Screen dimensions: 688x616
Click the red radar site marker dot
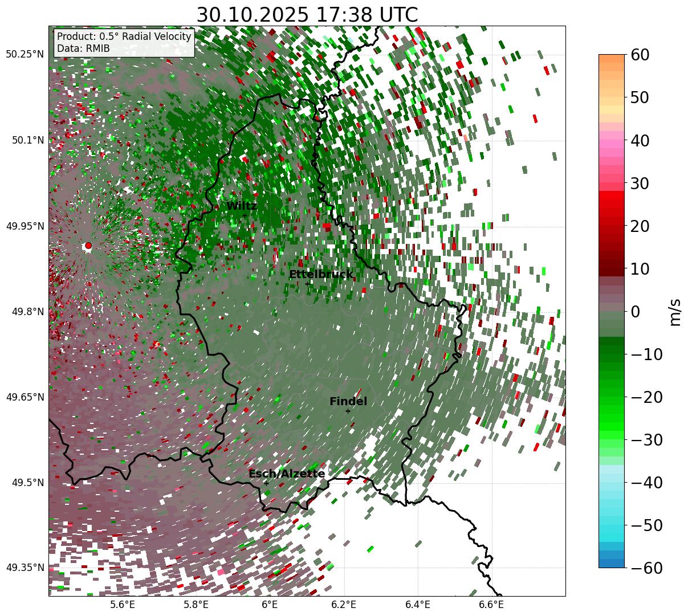click(88, 246)
